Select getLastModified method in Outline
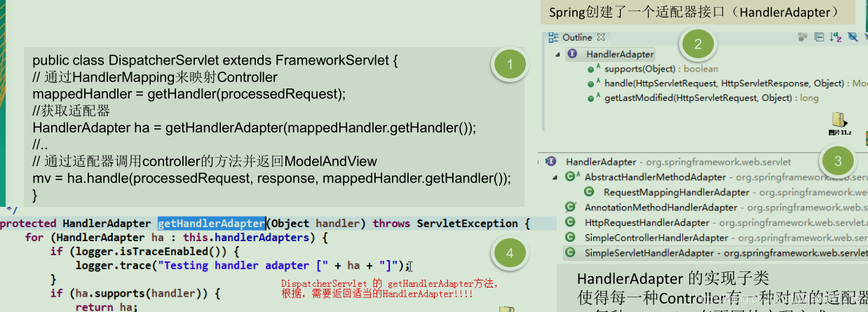The image size is (868, 312). (711, 98)
